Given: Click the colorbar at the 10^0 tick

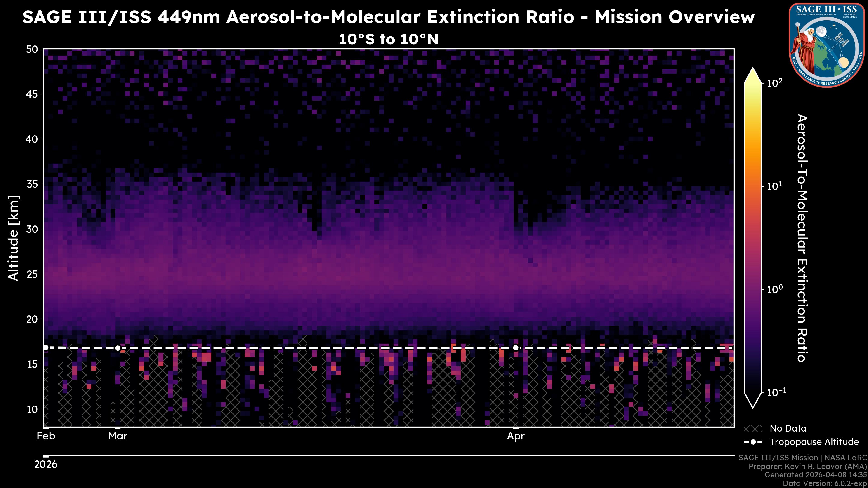Looking at the screenshot, I should click(753, 289).
